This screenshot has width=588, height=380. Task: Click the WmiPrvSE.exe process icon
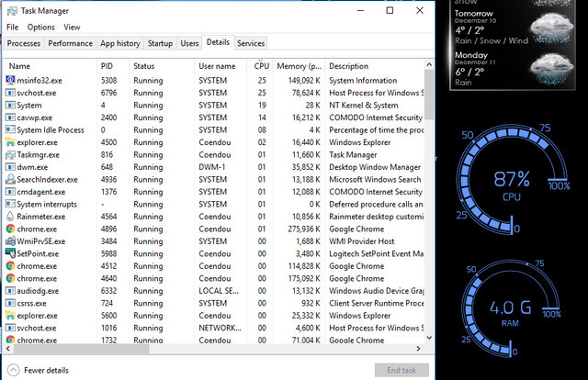click(10, 241)
